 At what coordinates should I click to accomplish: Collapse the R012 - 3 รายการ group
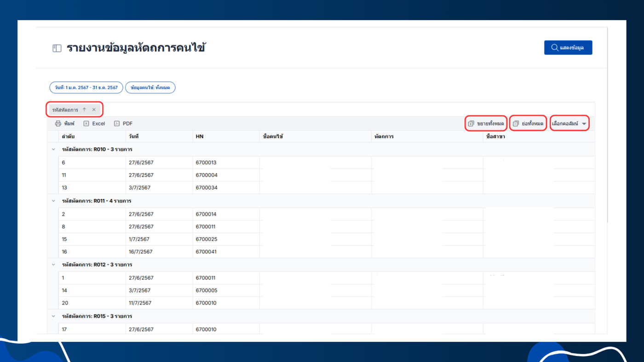click(x=53, y=265)
